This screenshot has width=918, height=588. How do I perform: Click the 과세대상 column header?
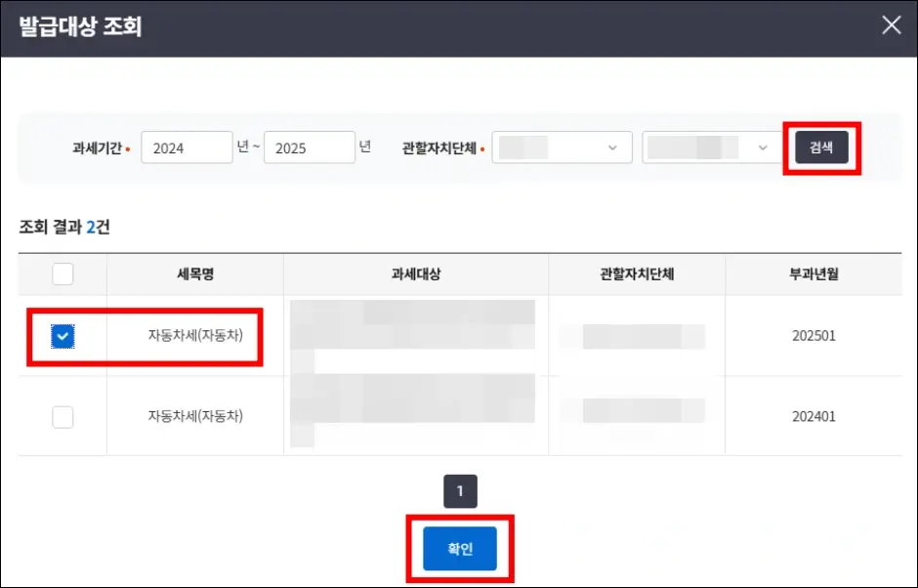coord(416,273)
